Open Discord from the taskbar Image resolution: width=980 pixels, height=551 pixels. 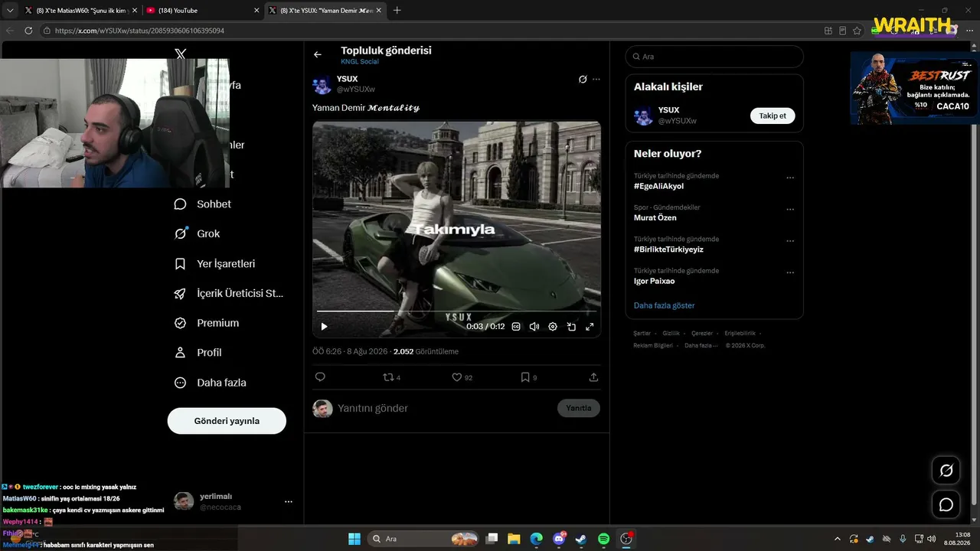point(559,539)
